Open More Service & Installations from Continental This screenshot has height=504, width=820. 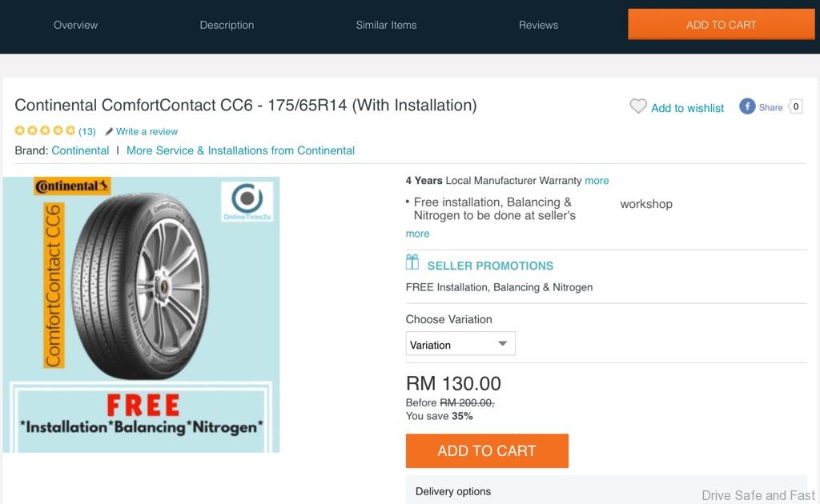tap(240, 150)
